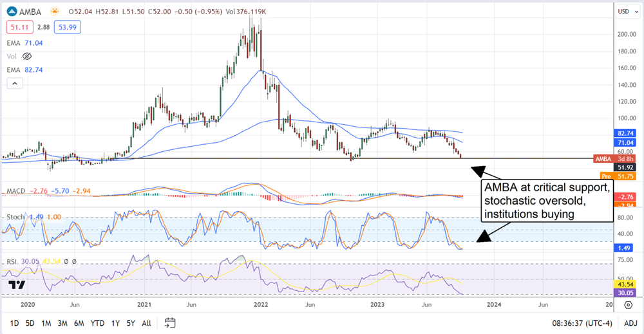644x334 pixels.
Task: Toggle the Vol indicator visibility eye
Action: coord(27,57)
